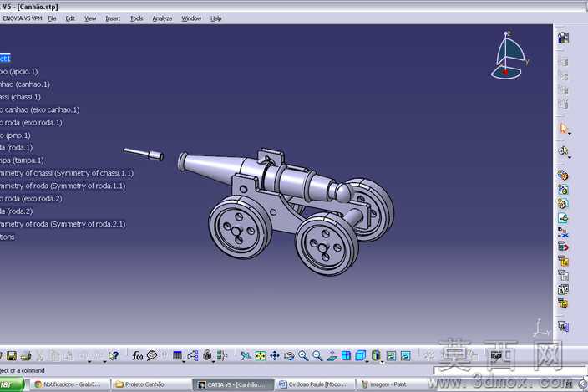Viewport: 588px width, 392px height.
Task: Click the Replace Component icon
Action: pyautogui.click(x=562, y=232)
